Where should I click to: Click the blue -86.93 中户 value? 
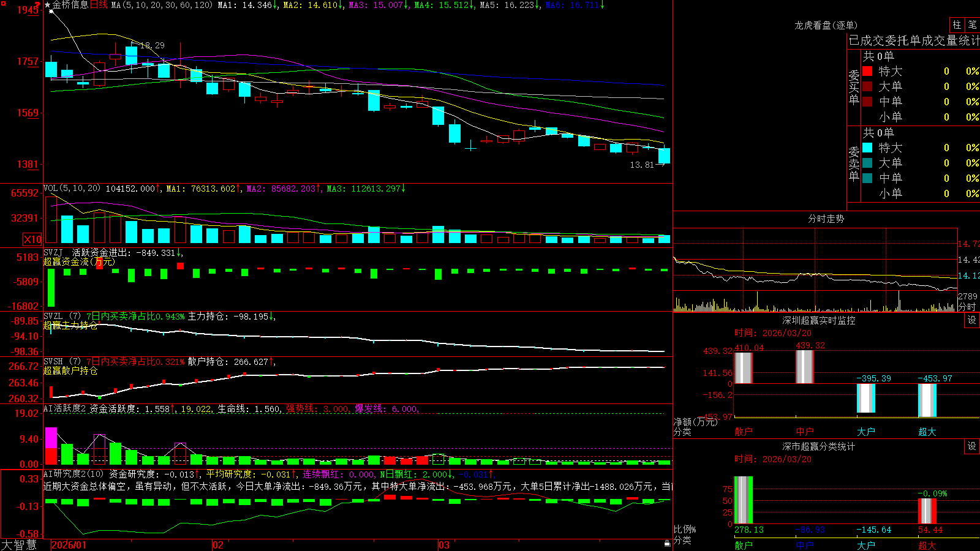[x=810, y=530]
